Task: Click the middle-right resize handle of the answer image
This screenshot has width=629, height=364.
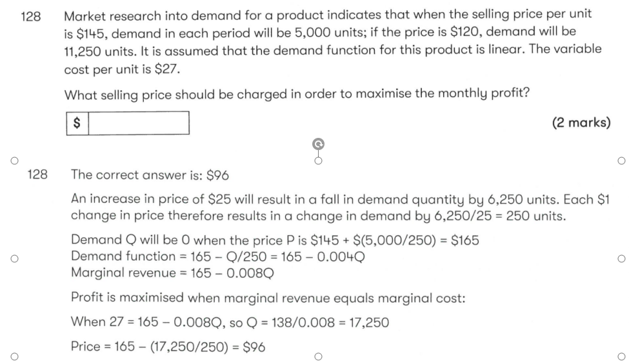Action: pyautogui.click(x=621, y=258)
